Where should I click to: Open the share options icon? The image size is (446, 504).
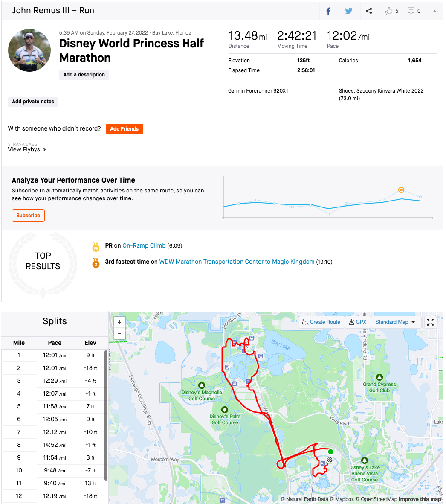coord(369,11)
